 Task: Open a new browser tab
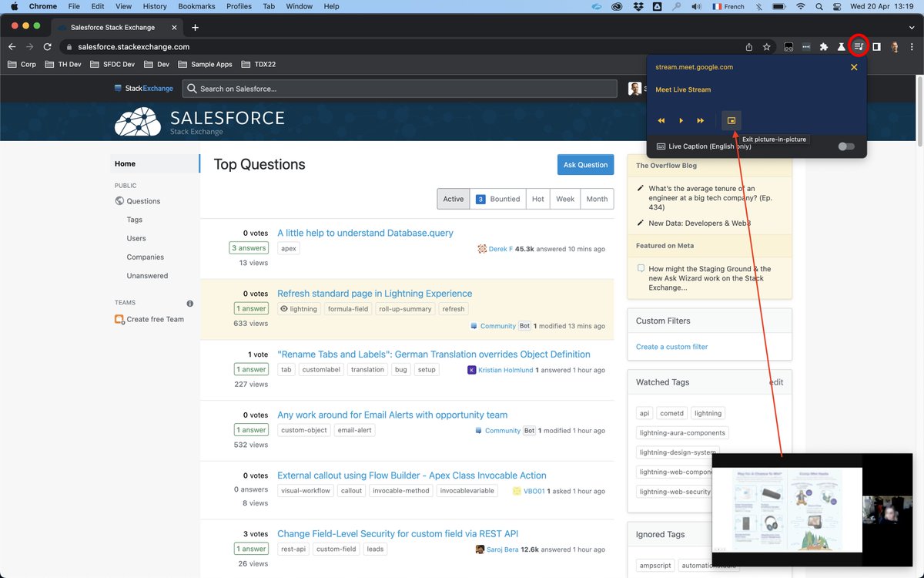coord(195,28)
